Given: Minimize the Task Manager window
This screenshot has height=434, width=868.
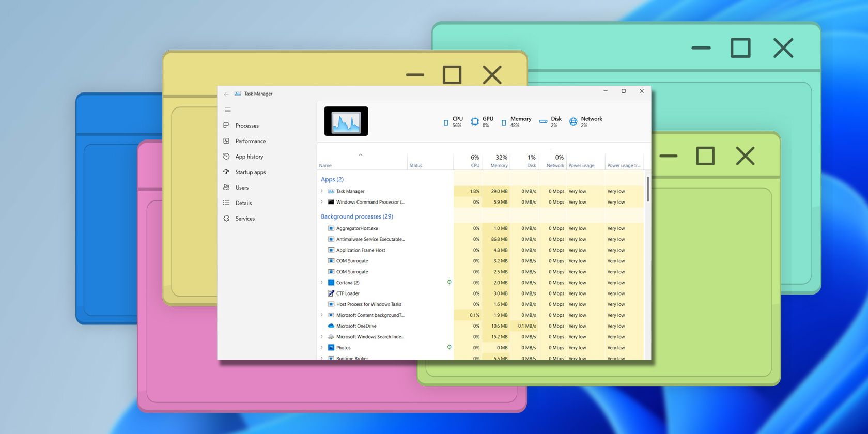Looking at the screenshot, I should (x=606, y=91).
